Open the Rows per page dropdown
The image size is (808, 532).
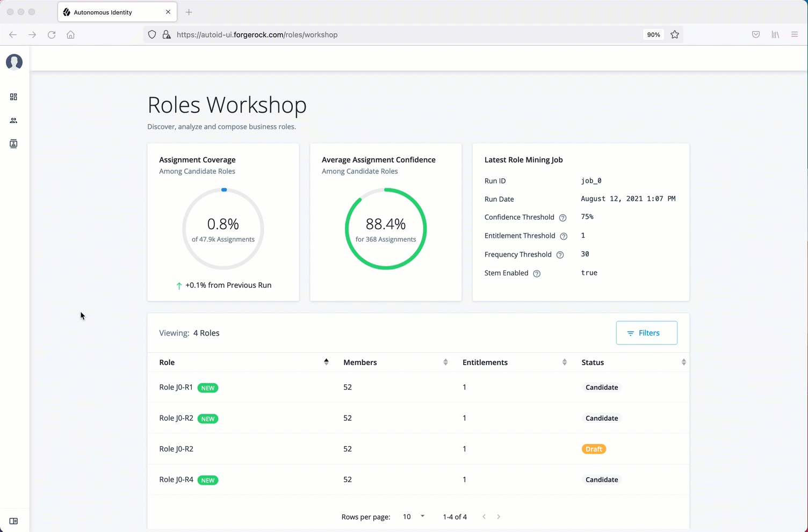(413, 516)
